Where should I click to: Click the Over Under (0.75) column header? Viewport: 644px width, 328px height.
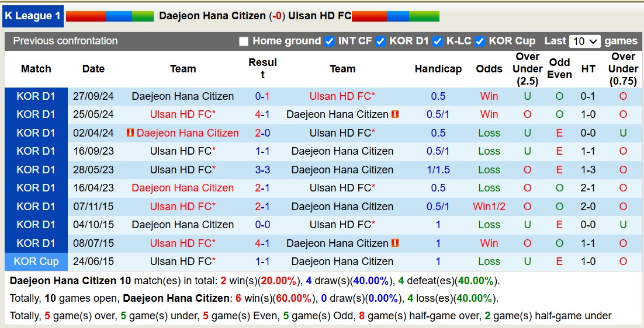pyautogui.click(x=623, y=69)
